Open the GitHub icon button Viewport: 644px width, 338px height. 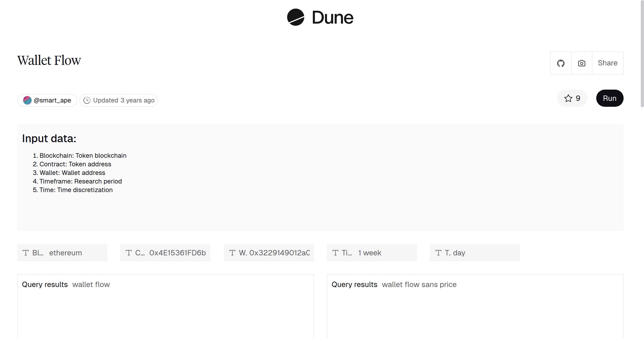tap(561, 63)
